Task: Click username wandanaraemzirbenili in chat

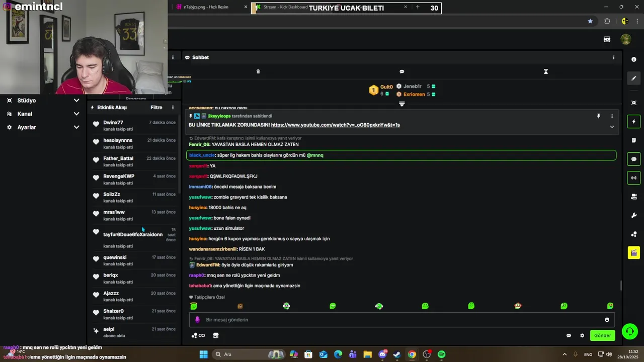Action: coord(213,249)
